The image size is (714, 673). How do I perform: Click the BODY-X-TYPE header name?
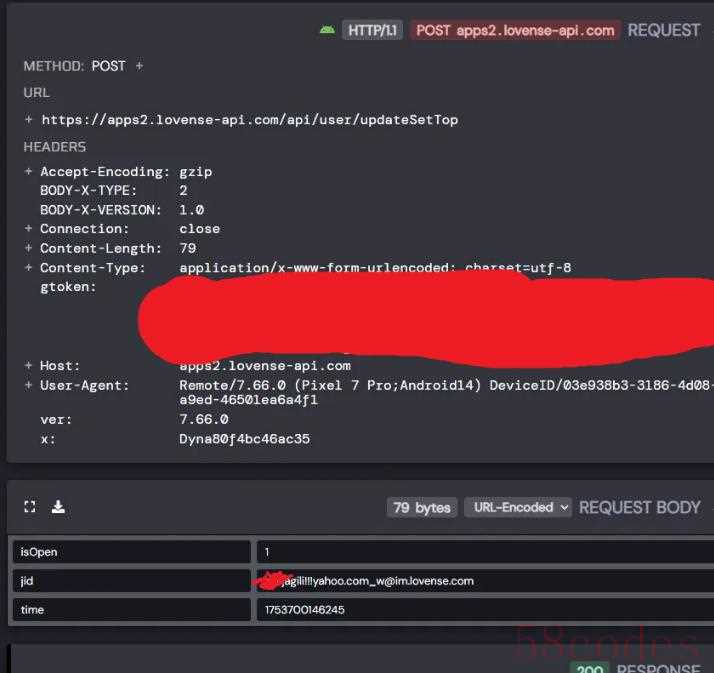coord(88,190)
